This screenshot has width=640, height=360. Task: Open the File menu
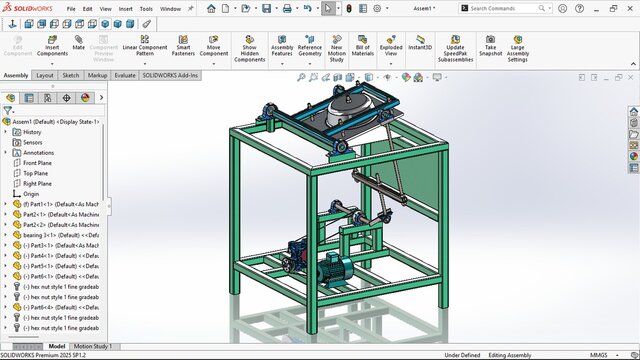[x=71, y=9]
